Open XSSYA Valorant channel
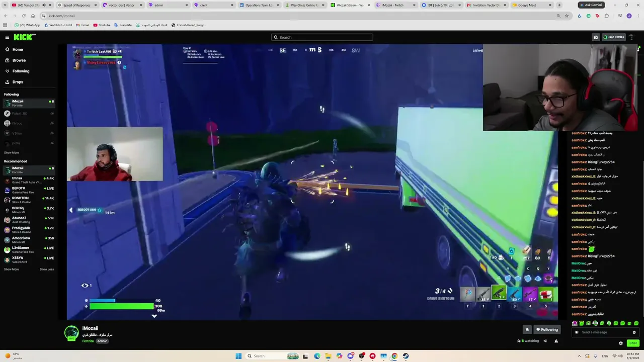 29,259
